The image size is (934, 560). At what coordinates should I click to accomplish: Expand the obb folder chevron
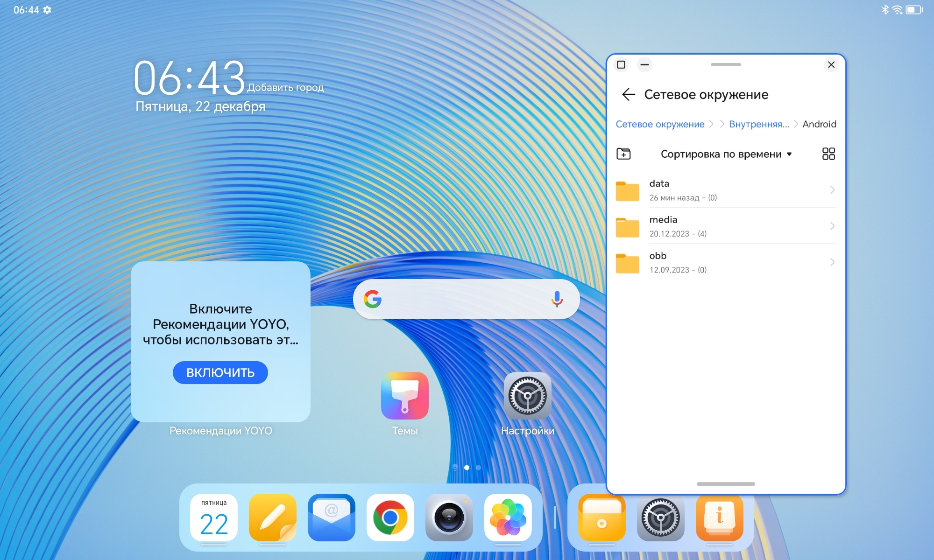[x=832, y=262]
